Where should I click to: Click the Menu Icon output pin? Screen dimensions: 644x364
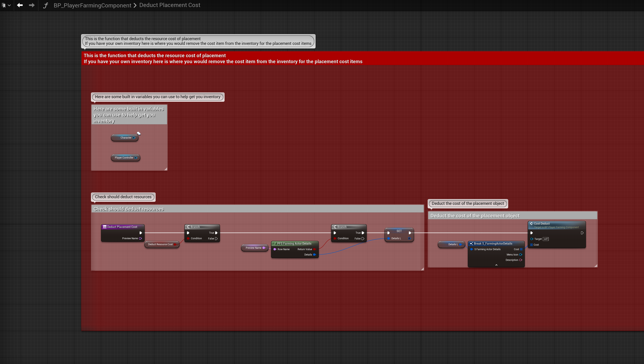(x=521, y=255)
